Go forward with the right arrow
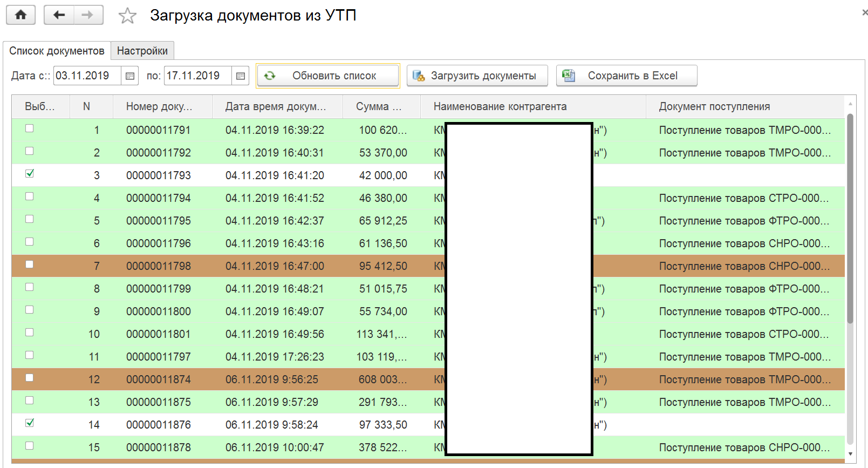Image resolution: width=868 pixels, height=468 pixels. point(87,15)
